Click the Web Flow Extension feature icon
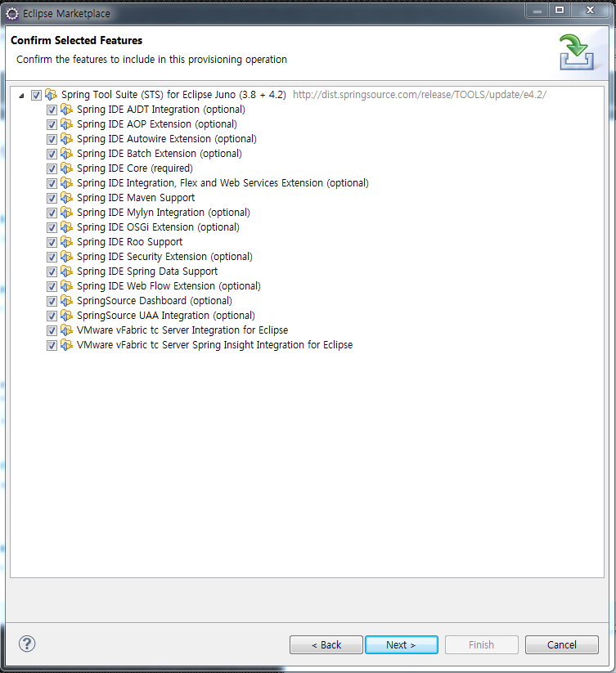This screenshot has height=673, width=616. [x=66, y=286]
